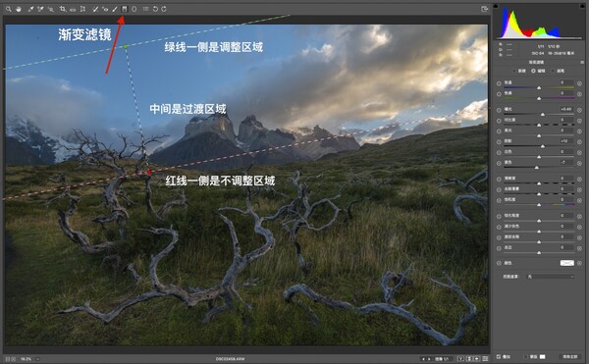Pick the White Balance eyedropper tool
The height and width of the screenshot is (364, 589).
tap(30, 9)
